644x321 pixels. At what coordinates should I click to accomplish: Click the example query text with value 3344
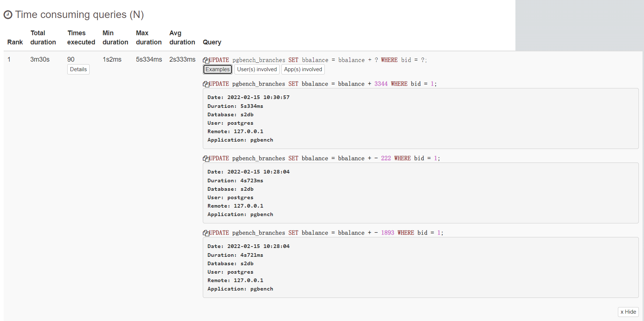tap(323, 84)
